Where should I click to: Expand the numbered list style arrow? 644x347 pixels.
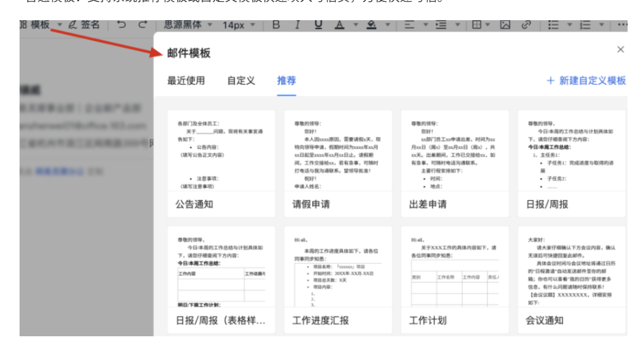602,25
